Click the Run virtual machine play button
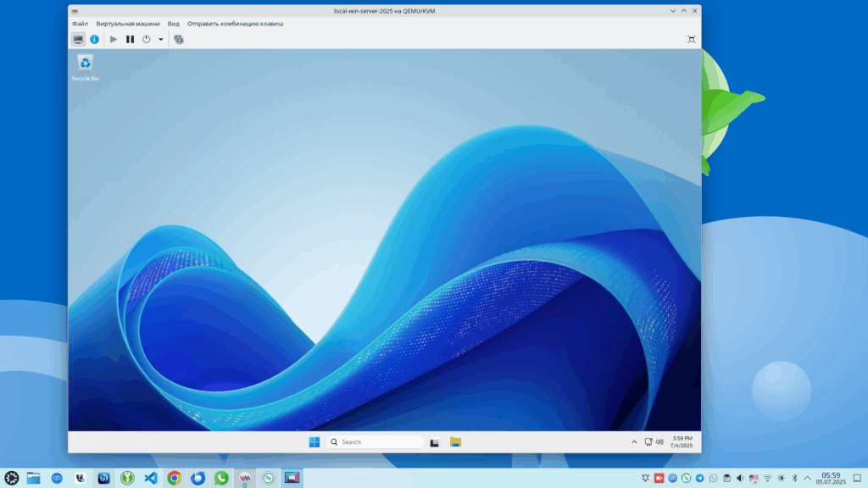This screenshot has width=868, height=488. (x=114, y=39)
